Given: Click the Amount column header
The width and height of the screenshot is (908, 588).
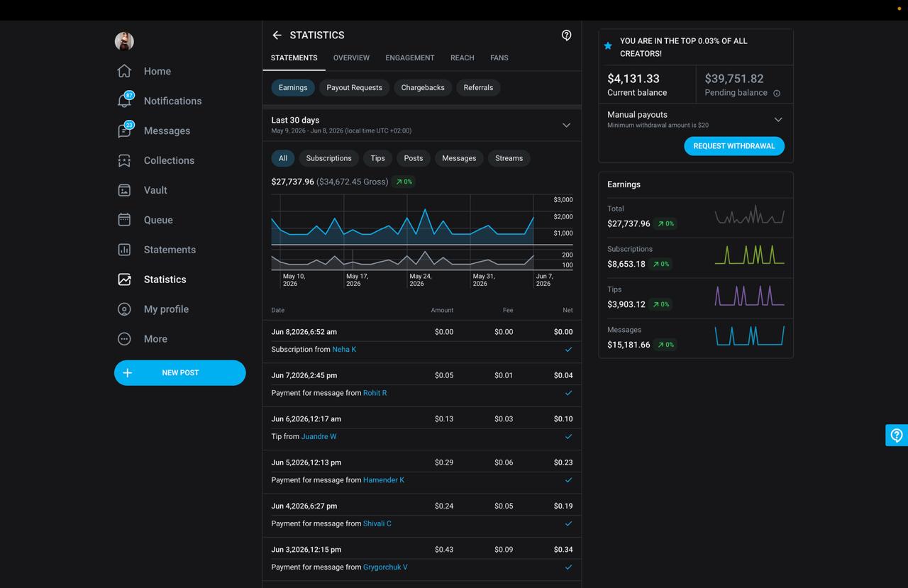Looking at the screenshot, I should pyautogui.click(x=442, y=311).
